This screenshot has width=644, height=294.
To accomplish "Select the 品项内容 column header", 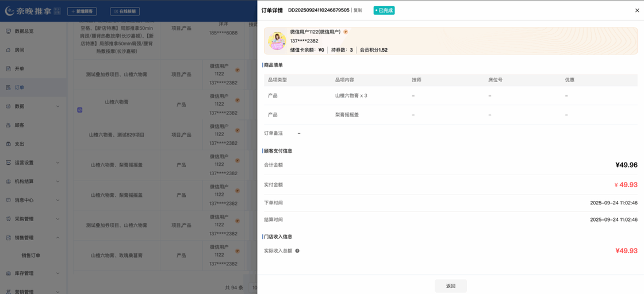I will (344, 80).
